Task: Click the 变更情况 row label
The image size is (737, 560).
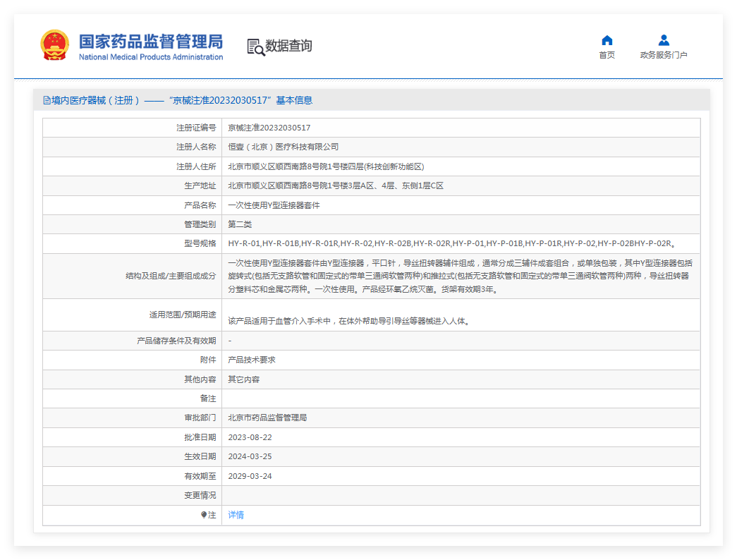Action: pyautogui.click(x=200, y=495)
